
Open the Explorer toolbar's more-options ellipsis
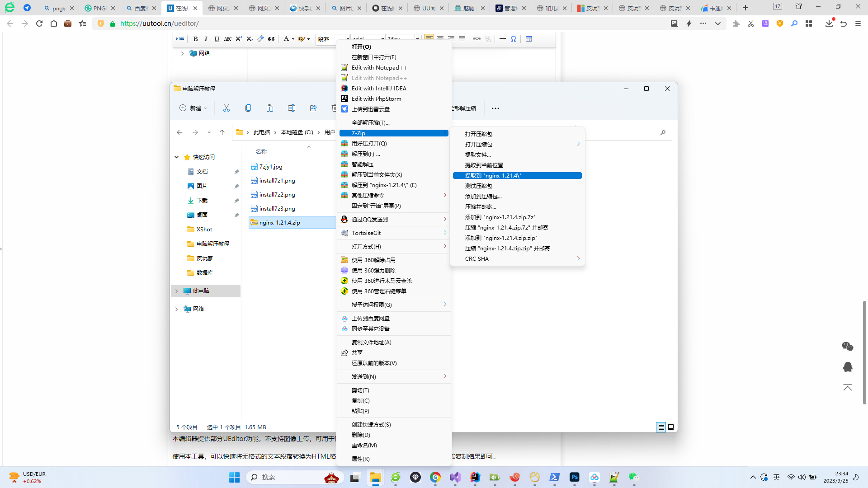pyautogui.click(x=495, y=108)
